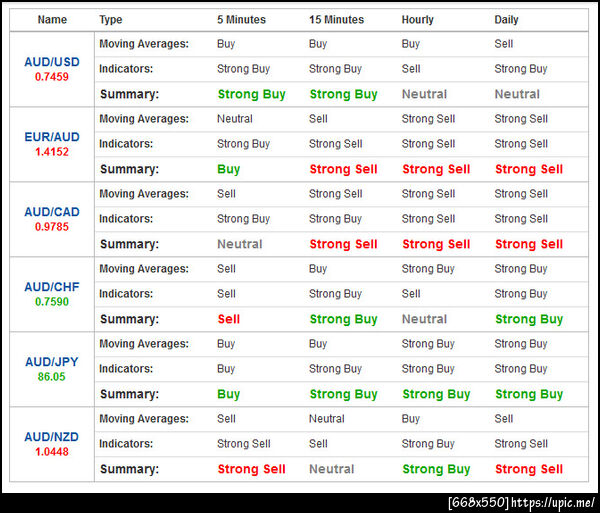Viewport: 600px width, 513px height.
Task: Click the Name column header
Action: pyautogui.click(x=52, y=20)
